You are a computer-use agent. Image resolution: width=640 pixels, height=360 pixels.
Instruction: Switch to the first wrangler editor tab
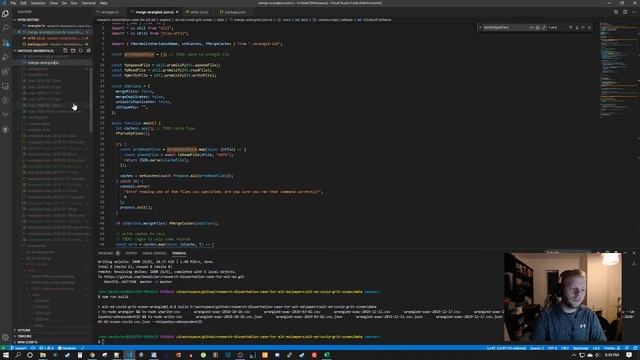(x=110, y=12)
